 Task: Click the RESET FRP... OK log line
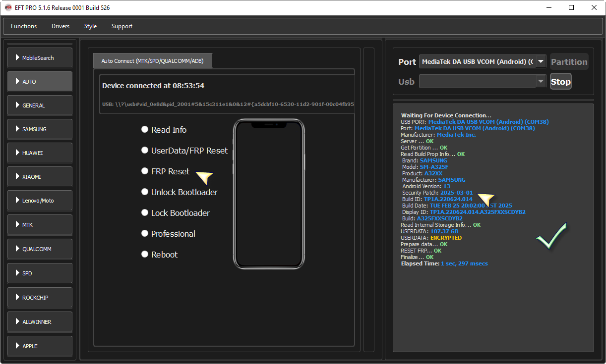point(421,251)
